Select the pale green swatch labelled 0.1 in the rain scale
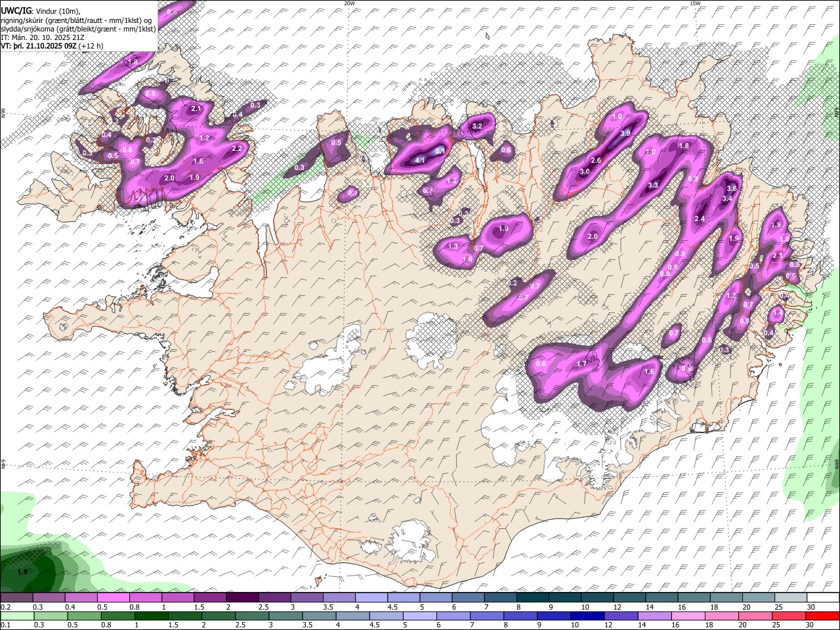This screenshot has width=840, height=630. tap(17, 616)
